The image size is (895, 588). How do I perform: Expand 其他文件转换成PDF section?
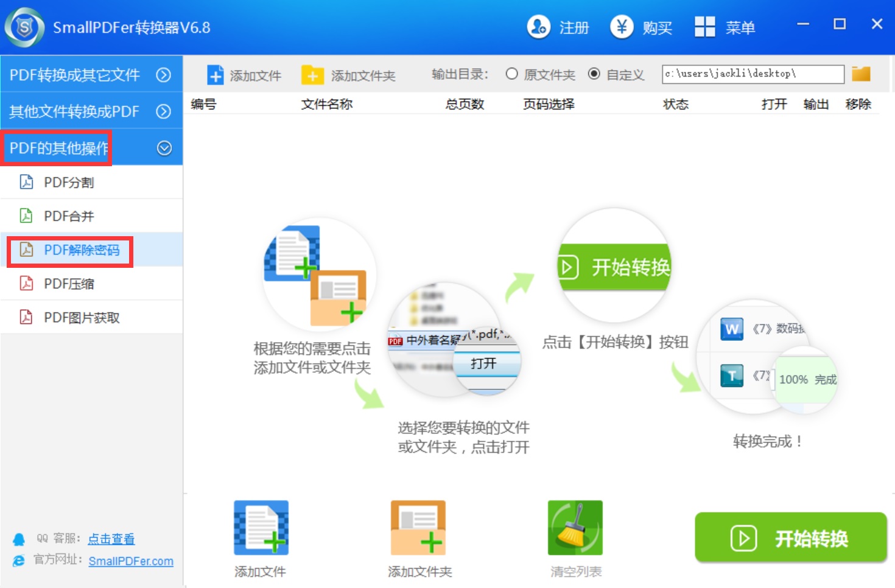point(91,111)
